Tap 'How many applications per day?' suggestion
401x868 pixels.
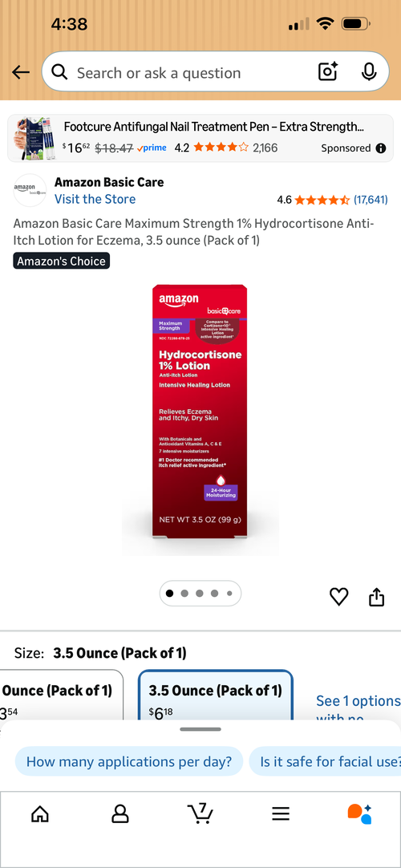tap(129, 761)
